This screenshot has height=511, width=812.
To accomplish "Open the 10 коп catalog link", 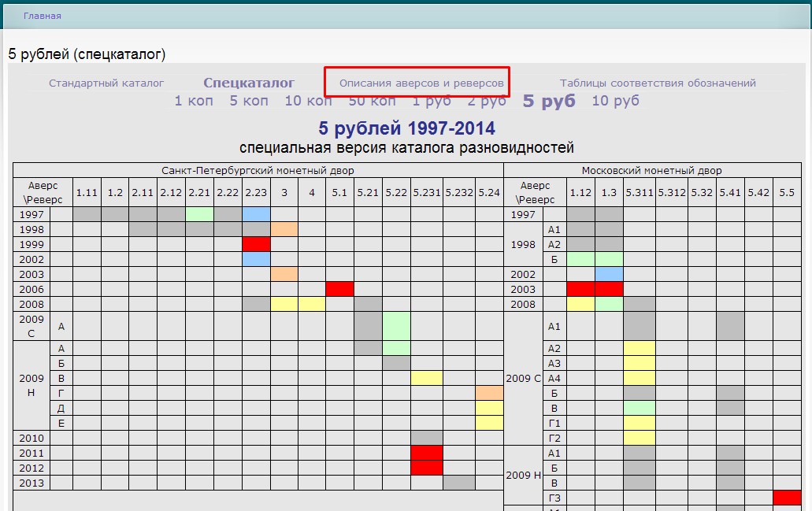I will [308, 101].
